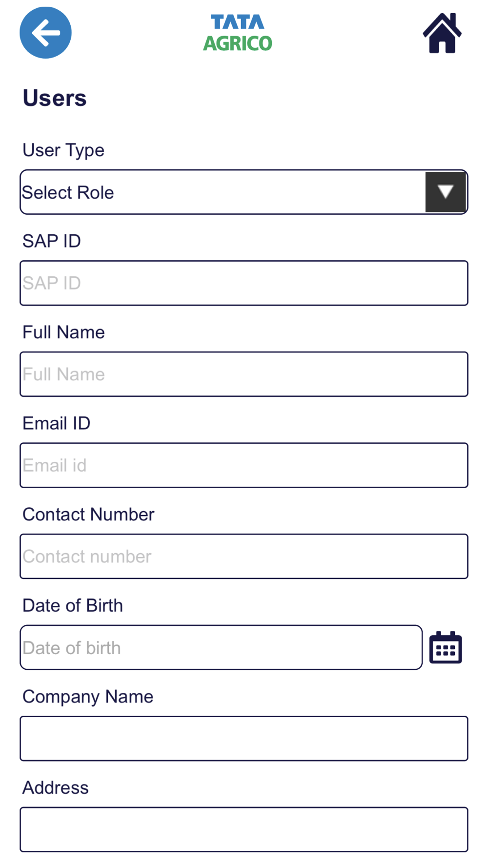Viewport: 488px width, 868px height.
Task: Select the Email id input field
Action: 244,465
